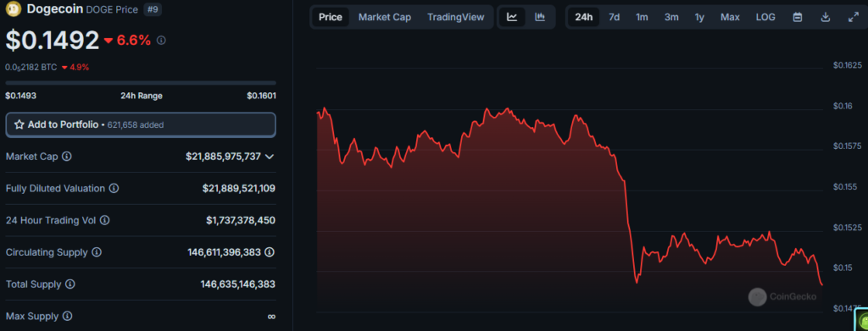Select the 7d time range
The height and width of the screenshot is (331, 868).
point(614,17)
